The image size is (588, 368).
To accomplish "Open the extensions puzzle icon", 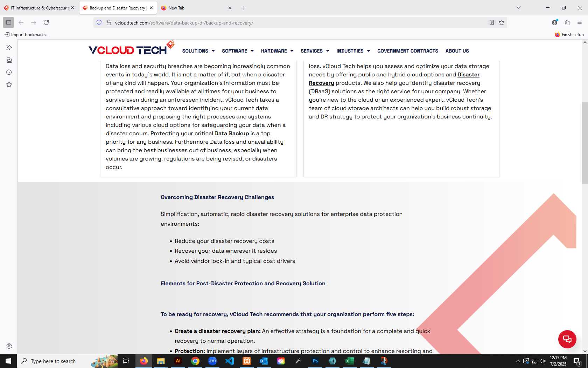I will coord(567,22).
